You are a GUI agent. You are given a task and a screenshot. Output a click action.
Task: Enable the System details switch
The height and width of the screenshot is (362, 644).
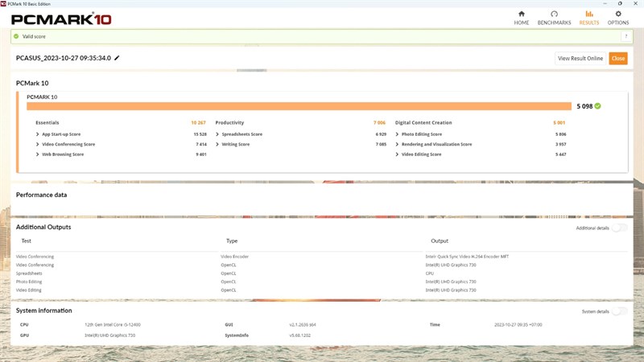point(619,311)
